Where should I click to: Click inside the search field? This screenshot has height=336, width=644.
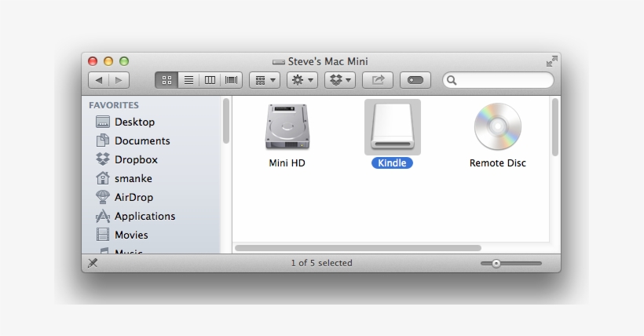click(498, 80)
